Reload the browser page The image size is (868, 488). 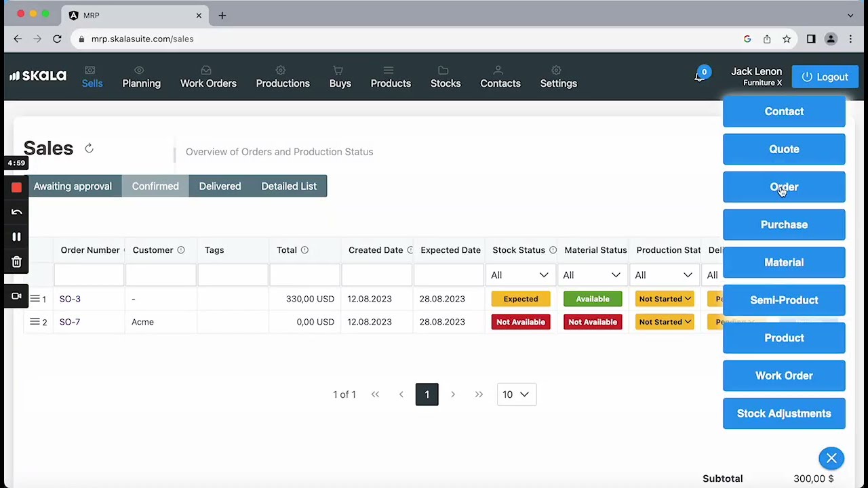(57, 39)
